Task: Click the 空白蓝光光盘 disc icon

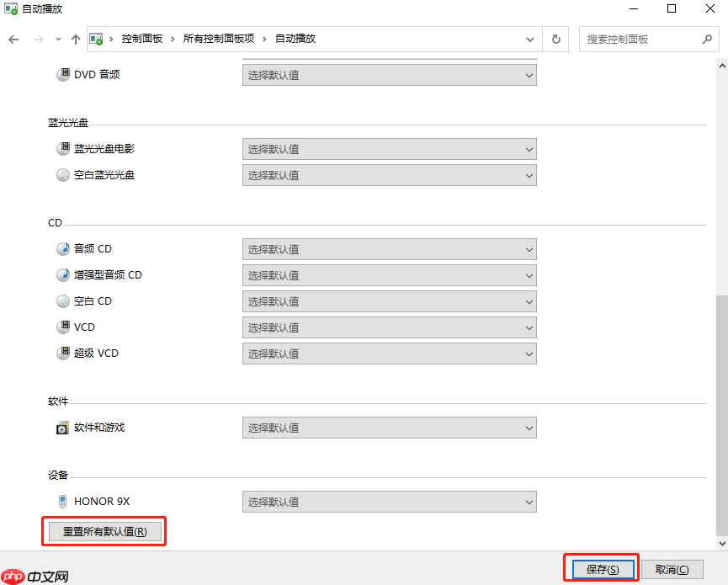Action: click(63, 174)
